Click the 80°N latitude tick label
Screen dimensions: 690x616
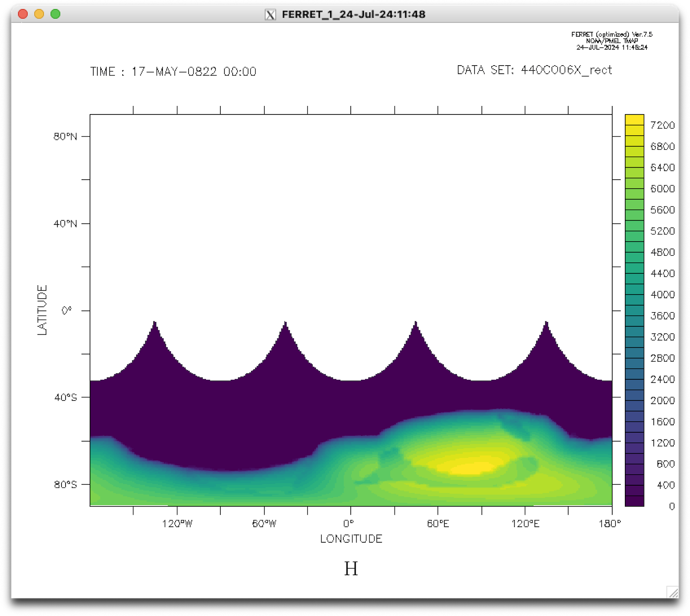point(65,136)
